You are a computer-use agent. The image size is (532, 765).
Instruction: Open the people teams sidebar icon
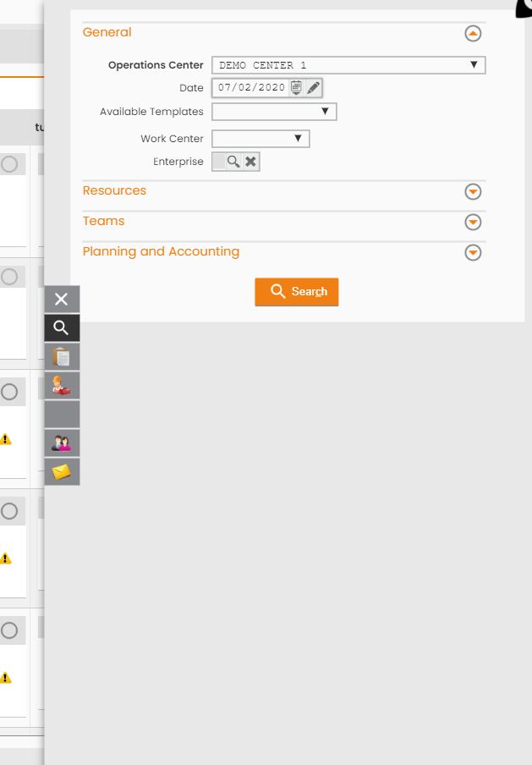click(x=62, y=443)
